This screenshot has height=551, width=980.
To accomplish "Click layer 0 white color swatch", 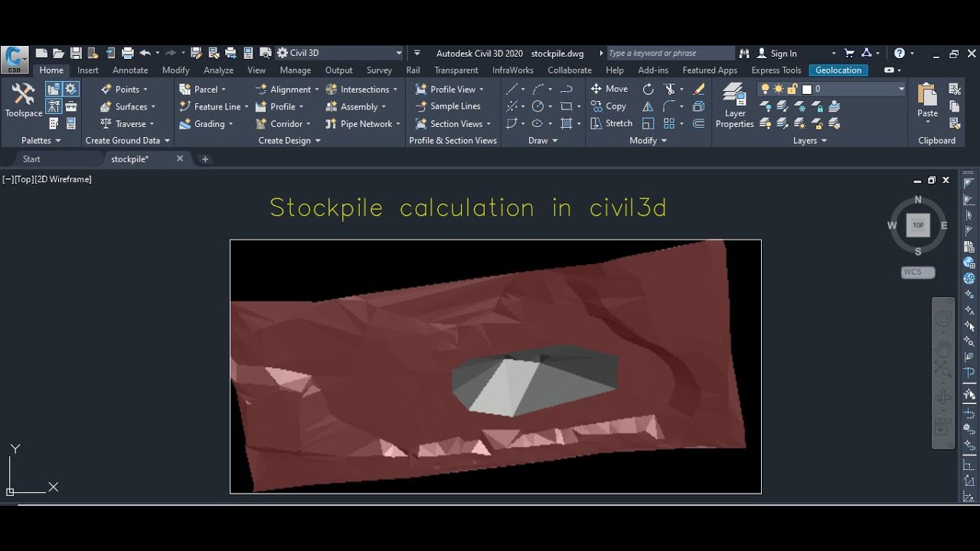I will [x=806, y=89].
